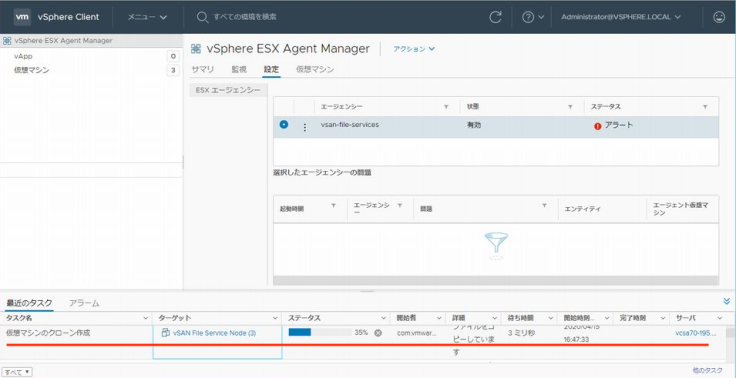
Task: Click the 他のタスク link
Action: tap(708, 370)
